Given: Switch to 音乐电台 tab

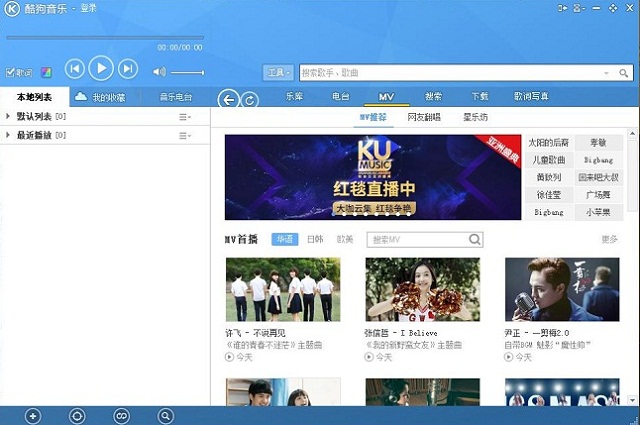Looking at the screenshot, I should (x=176, y=97).
